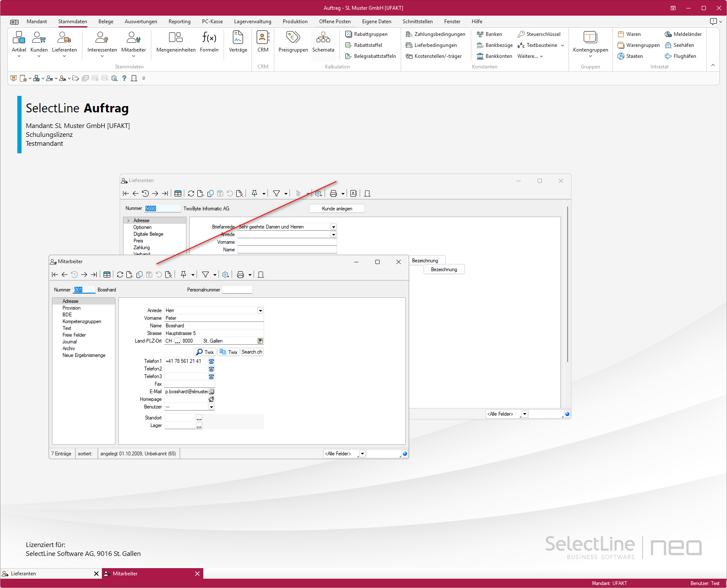Viewport: 727px width, 588px height.
Task: Click the Search.ch button
Action: (x=252, y=352)
